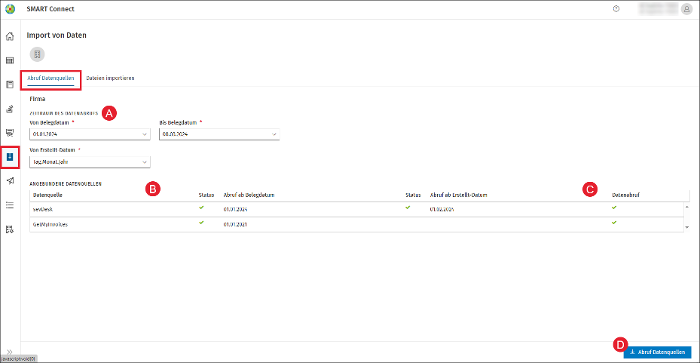The width and height of the screenshot is (700, 363).
Task: Click the Angebundene Datenquellen section heading
Action: [66, 184]
